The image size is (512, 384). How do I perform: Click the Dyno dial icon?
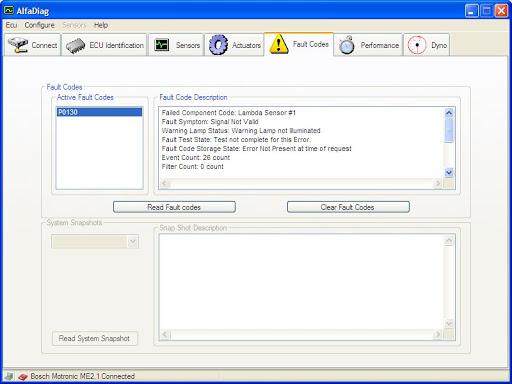pos(417,45)
